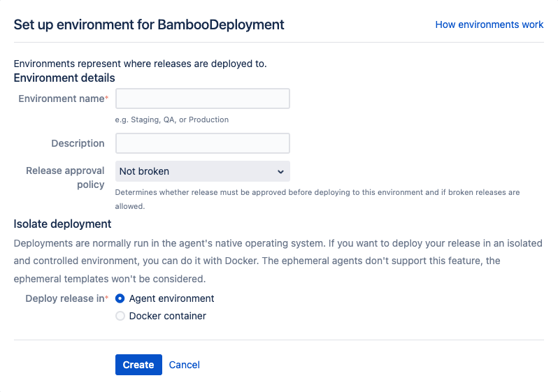Screen dimensions: 558x392
Task: Click the "Release approval policy" label
Action: click(65, 177)
